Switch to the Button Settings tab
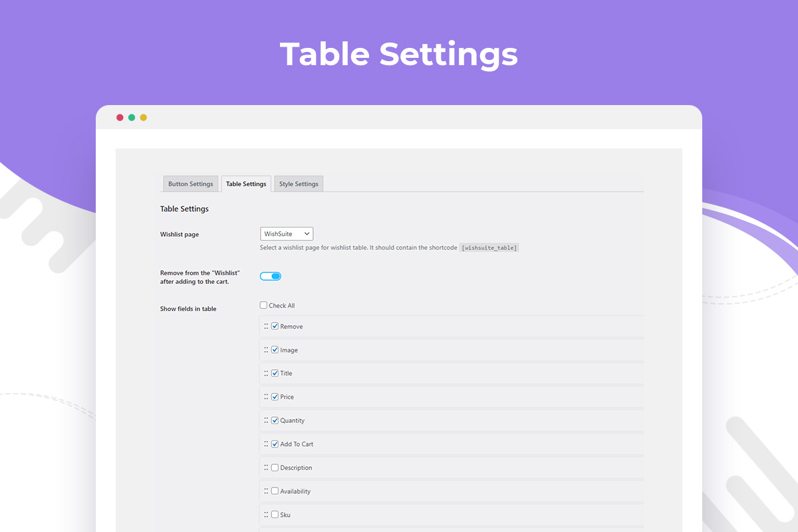The height and width of the screenshot is (532, 798). (x=191, y=184)
